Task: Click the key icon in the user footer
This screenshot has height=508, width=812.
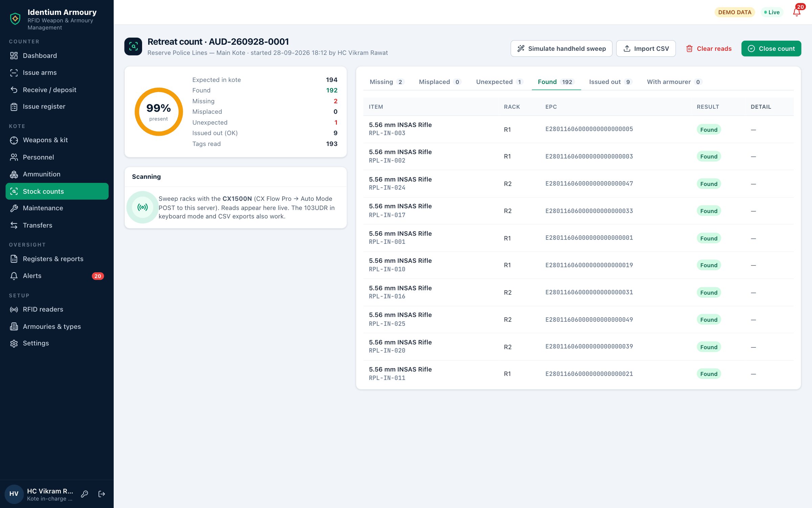Action: tap(85, 494)
